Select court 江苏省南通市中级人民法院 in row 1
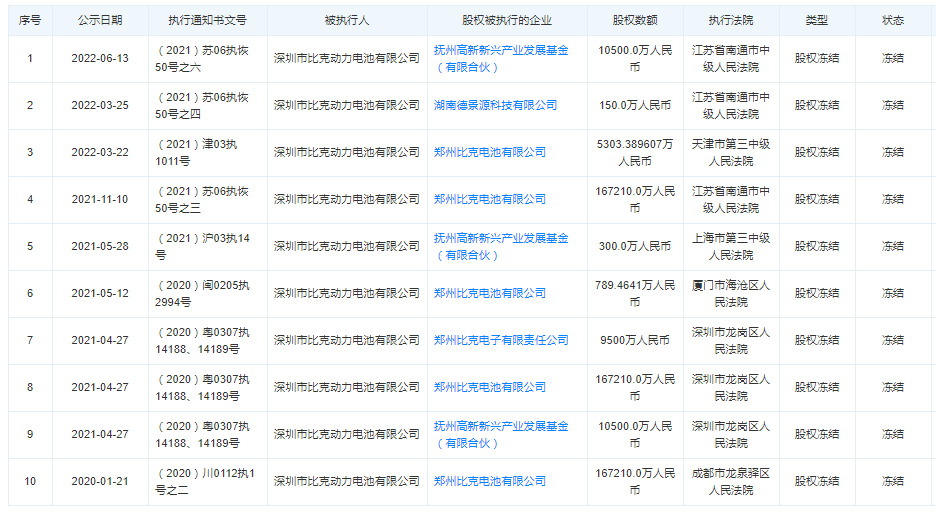Image resolution: width=936 pixels, height=515 pixels. pos(731,58)
